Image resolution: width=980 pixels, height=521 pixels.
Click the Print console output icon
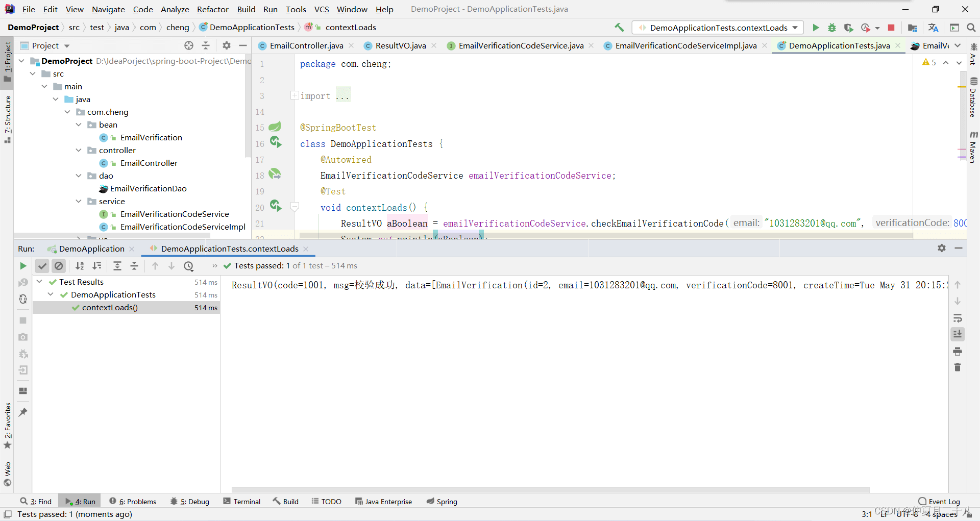[x=958, y=351]
